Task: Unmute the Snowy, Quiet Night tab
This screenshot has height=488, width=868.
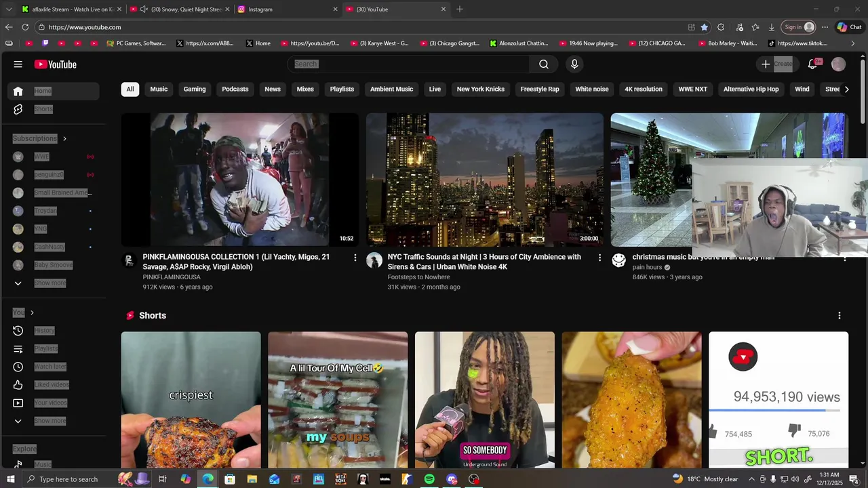Action: point(144,9)
